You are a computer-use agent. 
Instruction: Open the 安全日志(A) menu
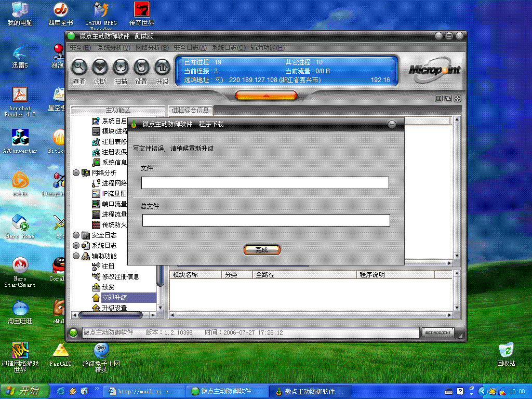(190, 48)
